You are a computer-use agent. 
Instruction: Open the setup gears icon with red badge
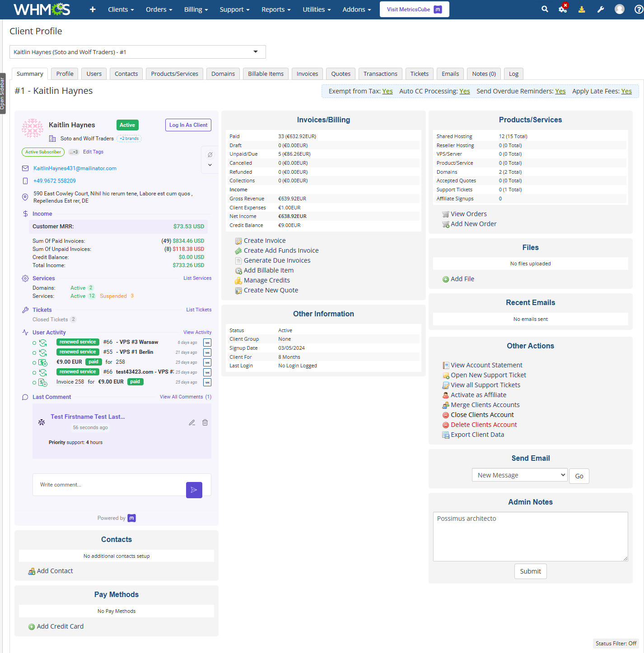point(563,9)
